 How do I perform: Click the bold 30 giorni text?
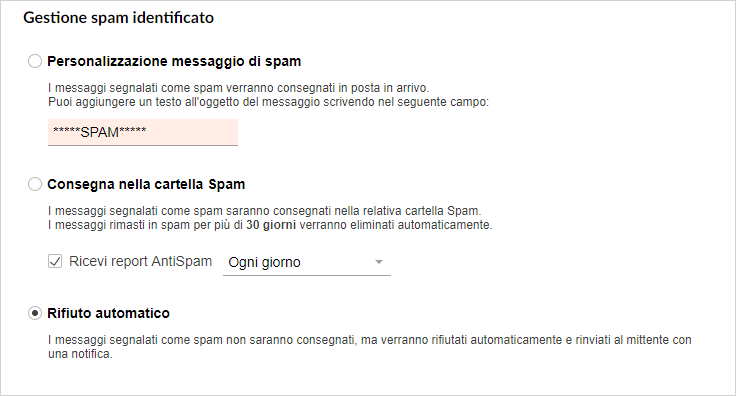(271, 225)
